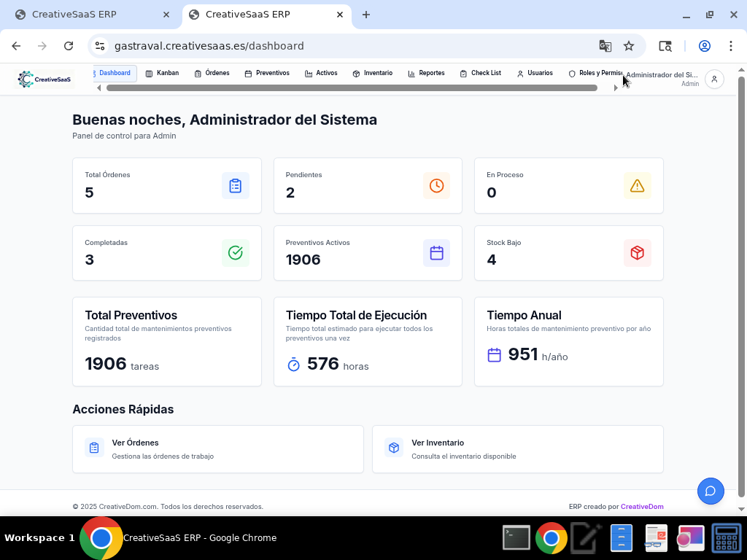
Task: Open Preventivos via its calendar icon
Action: click(x=249, y=73)
